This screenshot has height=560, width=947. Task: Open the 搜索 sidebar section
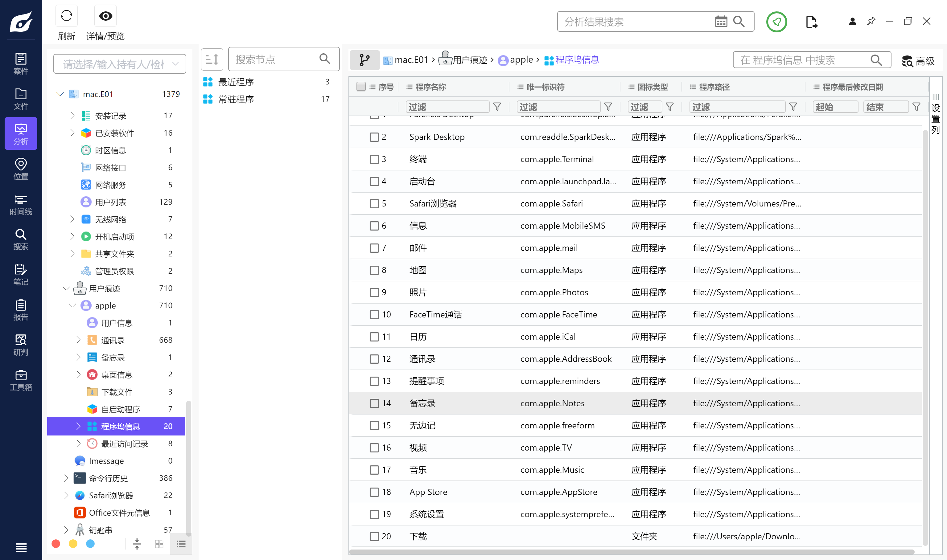click(21, 239)
